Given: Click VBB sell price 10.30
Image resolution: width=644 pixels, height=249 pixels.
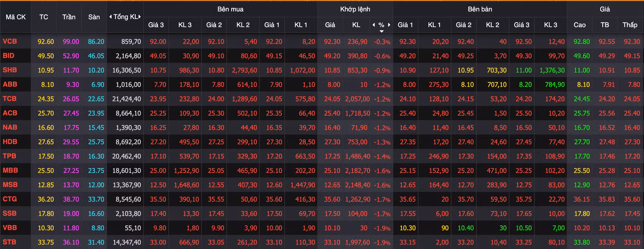Looking at the screenshot, I should click(407, 228).
